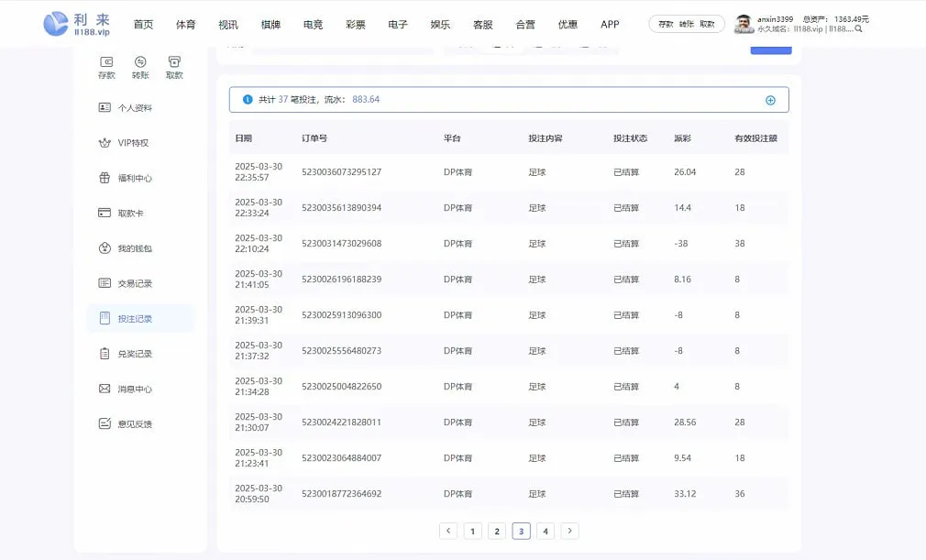Open VIP特权 crown icon item
This screenshot has width=926, height=560.
click(105, 143)
